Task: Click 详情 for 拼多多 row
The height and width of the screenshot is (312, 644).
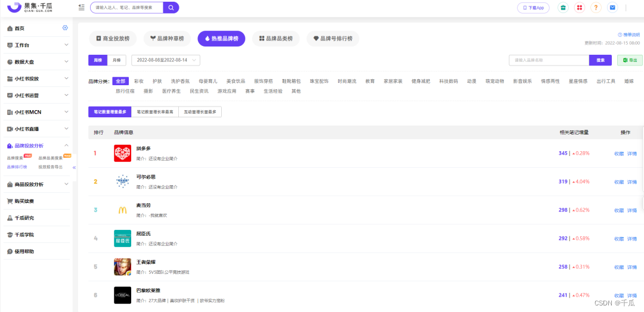Action: 631,154
